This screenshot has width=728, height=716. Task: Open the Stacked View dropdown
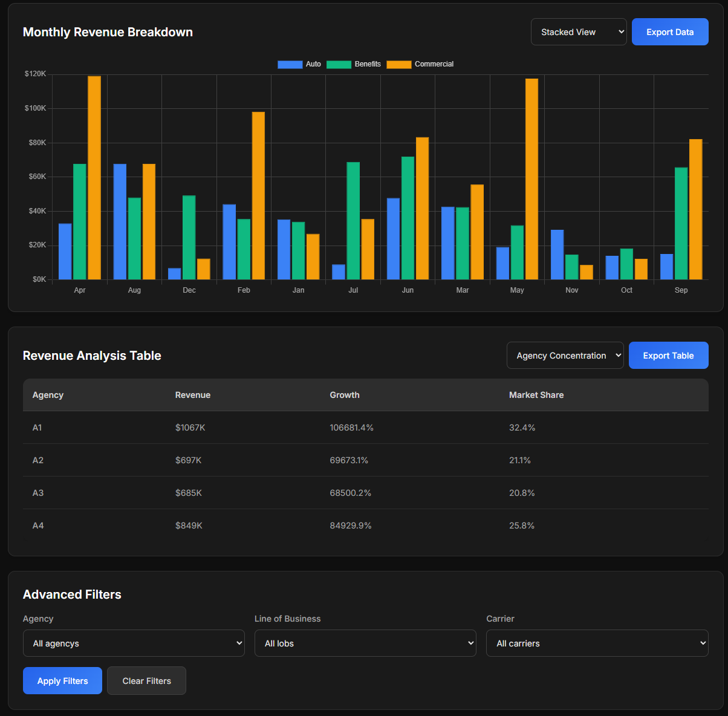tap(578, 32)
